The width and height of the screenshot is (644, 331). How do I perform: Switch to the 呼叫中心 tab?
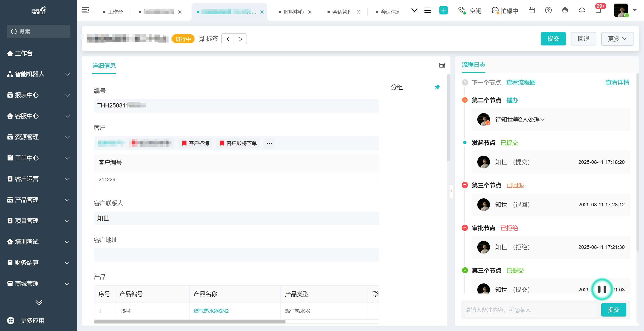(x=291, y=12)
